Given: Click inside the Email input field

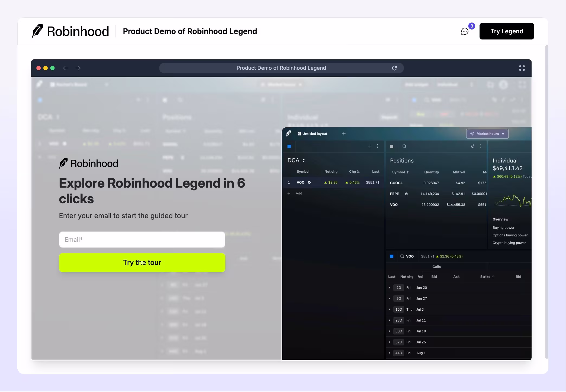Looking at the screenshot, I should coord(142,239).
